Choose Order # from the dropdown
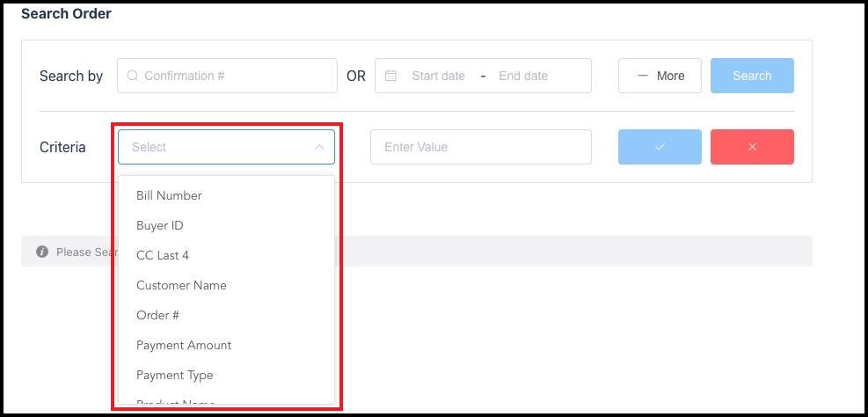The width and height of the screenshot is (868, 417). pyautogui.click(x=158, y=315)
